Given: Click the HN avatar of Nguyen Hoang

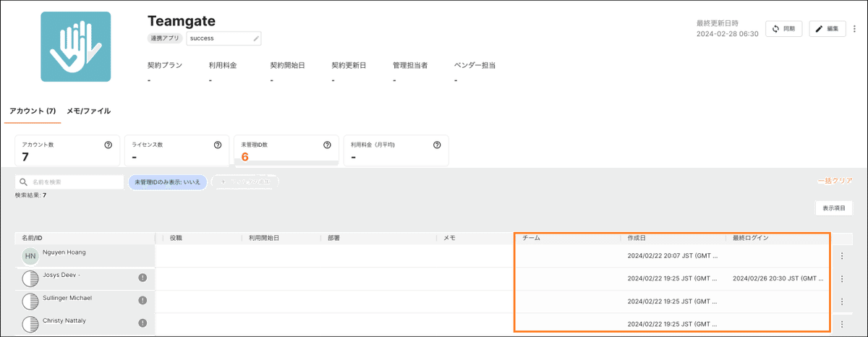Looking at the screenshot, I should (30, 256).
